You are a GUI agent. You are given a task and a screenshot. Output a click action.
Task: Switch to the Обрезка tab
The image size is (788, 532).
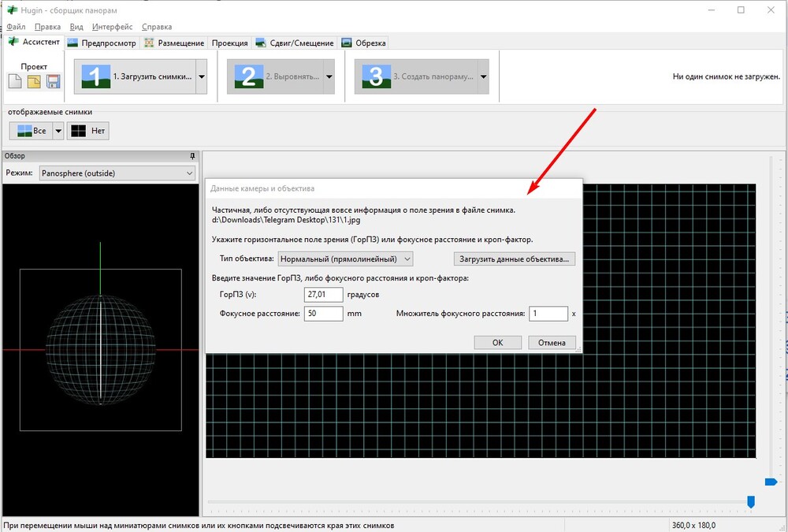(x=364, y=43)
